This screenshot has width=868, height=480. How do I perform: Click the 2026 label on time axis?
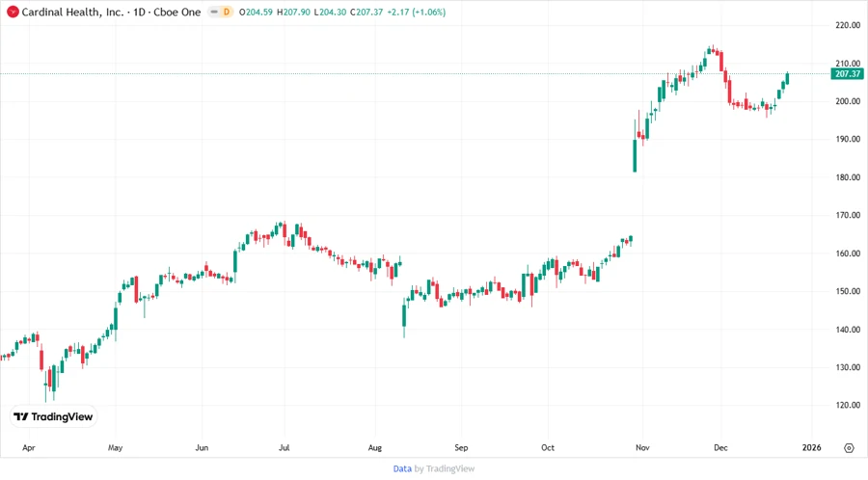pyautogui.click(x=811, y=448)
